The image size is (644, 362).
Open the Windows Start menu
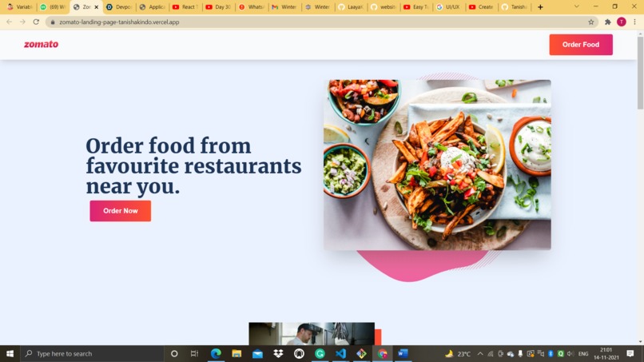(x=10, y=353)
